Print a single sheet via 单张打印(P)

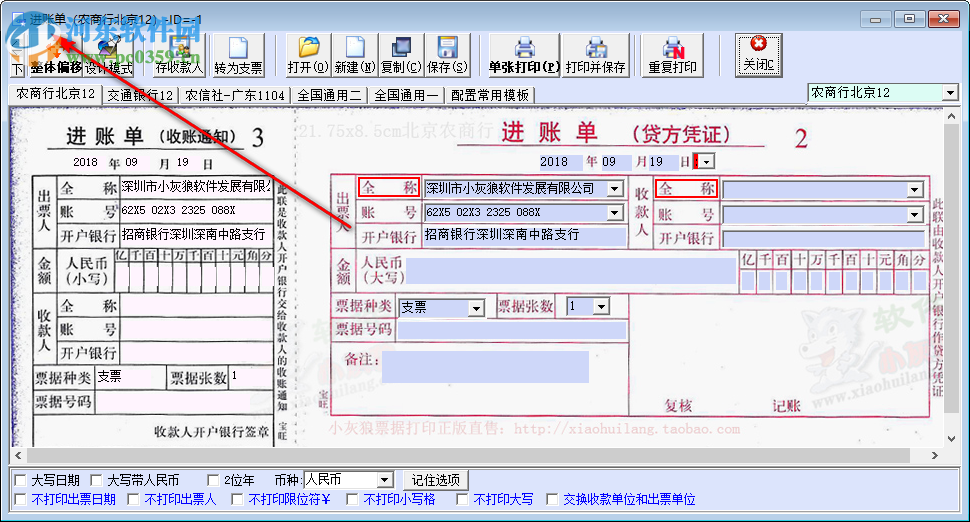(524, 56)
